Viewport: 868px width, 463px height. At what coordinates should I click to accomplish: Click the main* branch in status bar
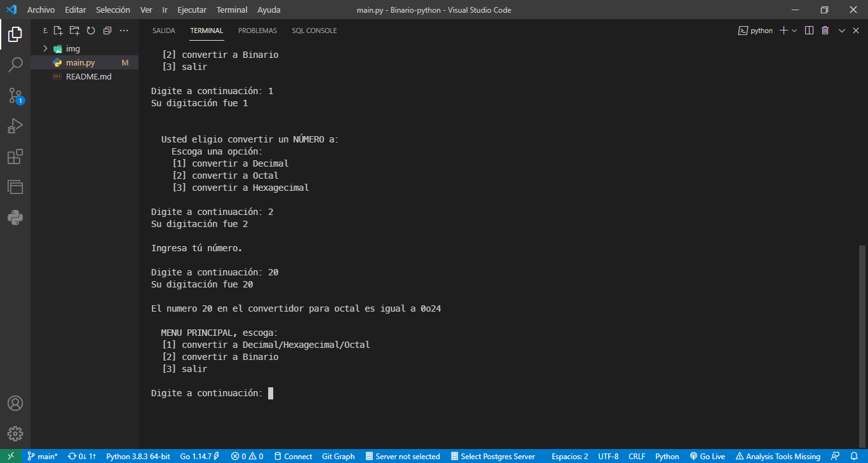pos(43,456)
